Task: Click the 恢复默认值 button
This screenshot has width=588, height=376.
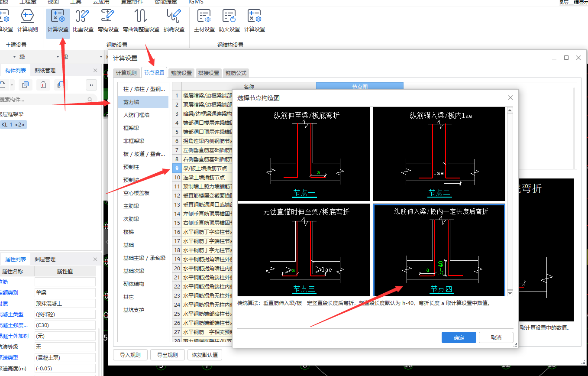Action: pyautogui.click(x=205, y=355)
